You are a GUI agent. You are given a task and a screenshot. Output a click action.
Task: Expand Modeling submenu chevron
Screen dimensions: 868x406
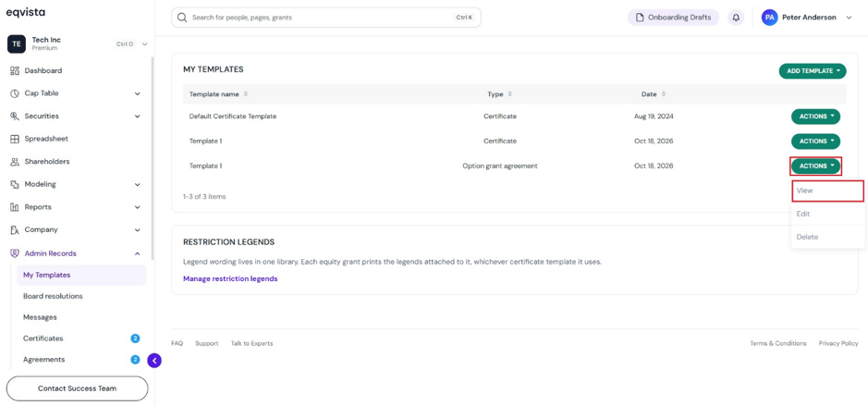(x=138, y=184)
